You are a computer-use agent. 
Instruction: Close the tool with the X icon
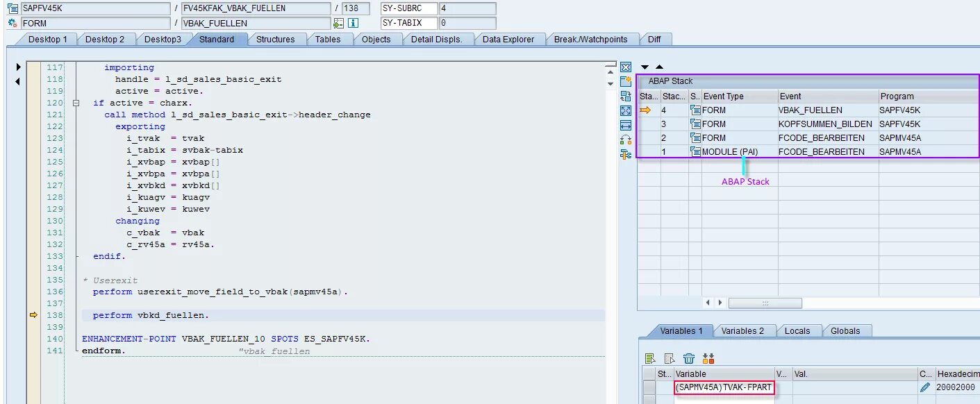pyautogui.click(x=625, y=67)
